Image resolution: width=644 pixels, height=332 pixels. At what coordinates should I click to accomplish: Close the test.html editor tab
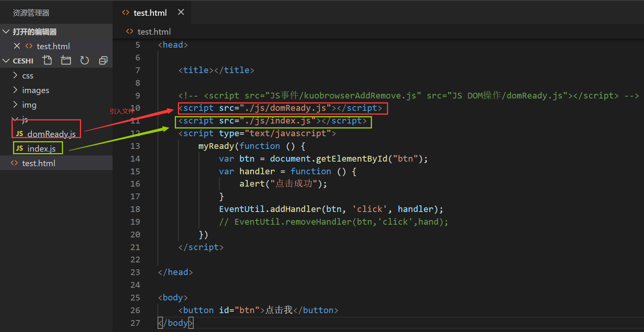tap(181, 12)
